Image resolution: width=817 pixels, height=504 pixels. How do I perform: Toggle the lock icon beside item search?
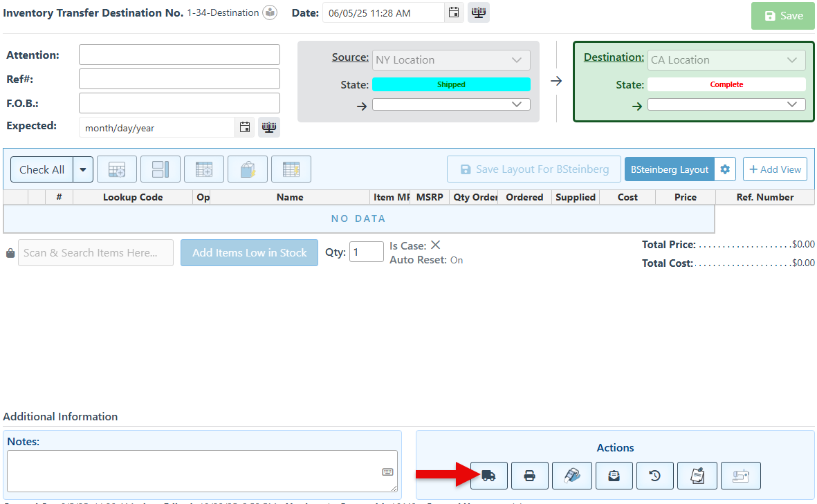pos(10,253)
